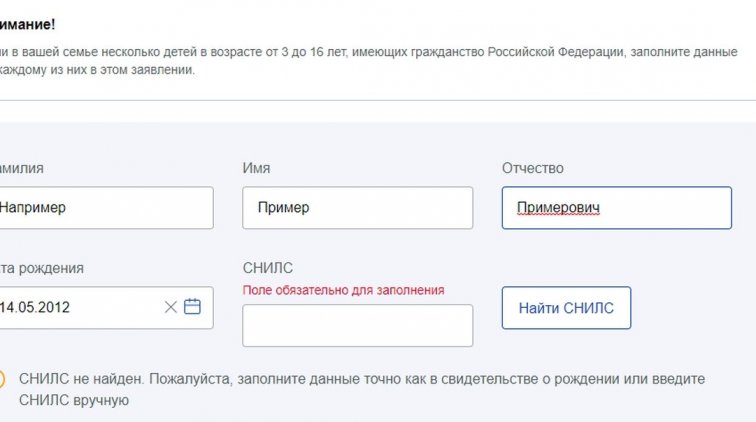
Task: Click the birth date field showing 14.05.2012
Action: click(75, 307)
